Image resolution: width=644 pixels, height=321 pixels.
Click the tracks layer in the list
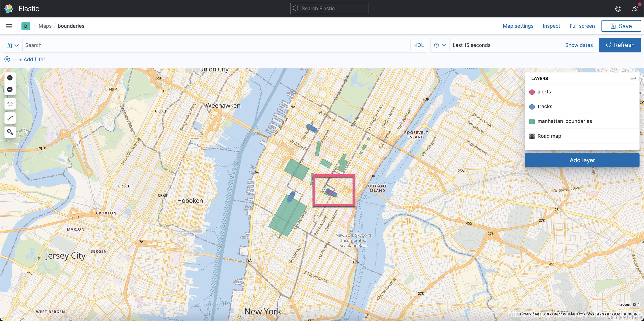click(x=544, y=106)
